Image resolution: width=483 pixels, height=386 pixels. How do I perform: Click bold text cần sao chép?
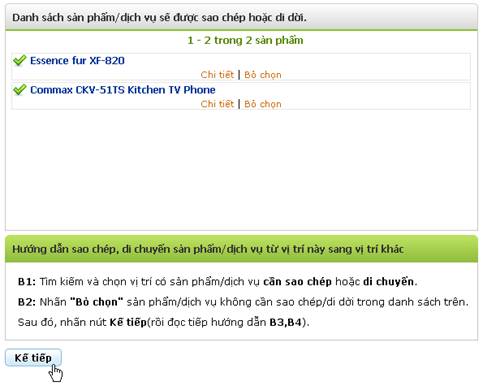[x=297, y=282]
